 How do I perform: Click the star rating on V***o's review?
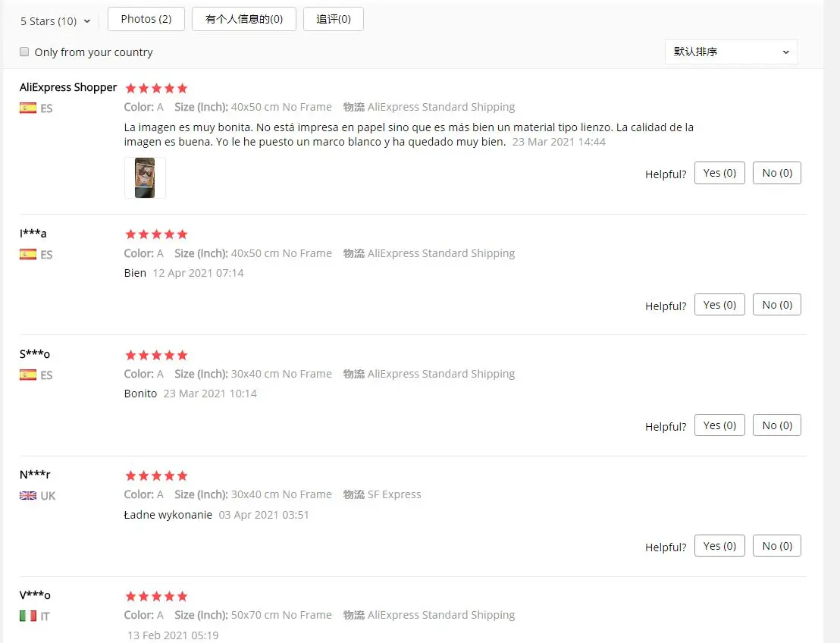coord(156,597)
